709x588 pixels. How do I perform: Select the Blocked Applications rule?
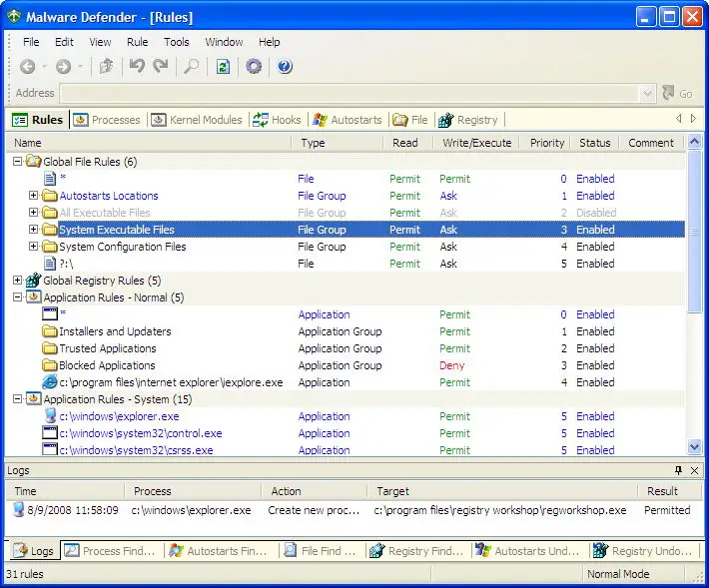107,365
